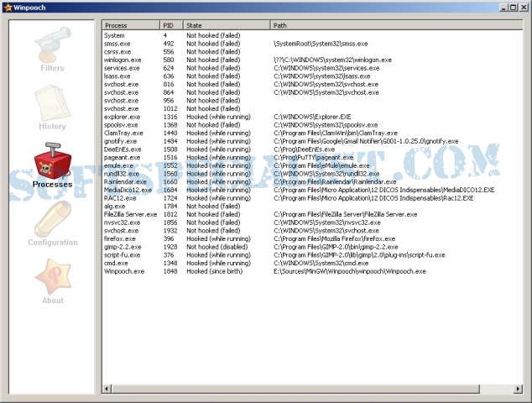Click the \SystemRoot\System32\smss.exe path
532x403 pixels.
coord(321,44)
